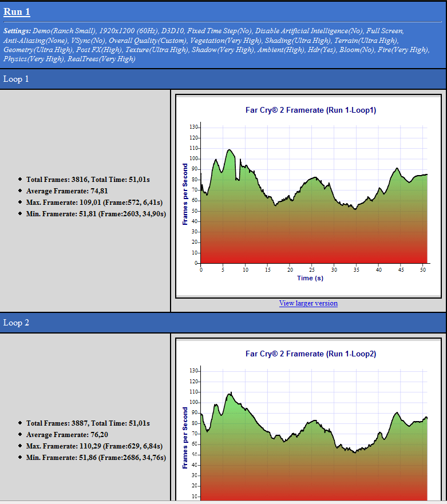Select 'Average Framerate: 76,20' line
The width and height of the screenshot is (447, 504).
[67, 435]
